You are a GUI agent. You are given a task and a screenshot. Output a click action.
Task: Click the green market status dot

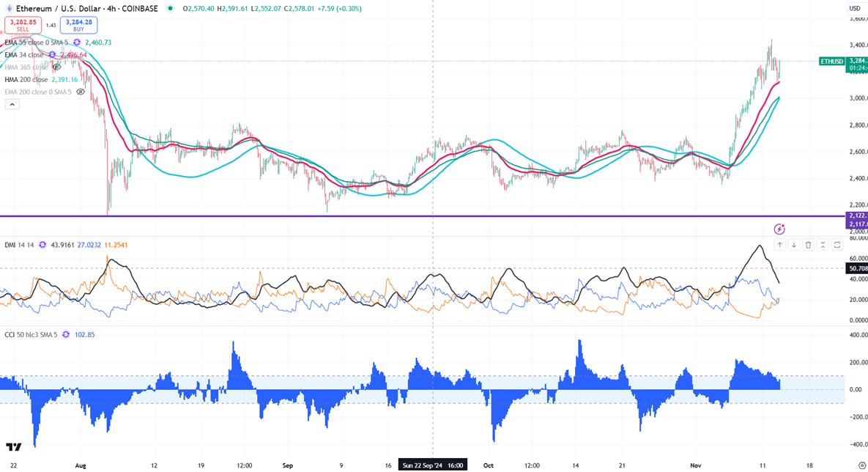[170, 9]
